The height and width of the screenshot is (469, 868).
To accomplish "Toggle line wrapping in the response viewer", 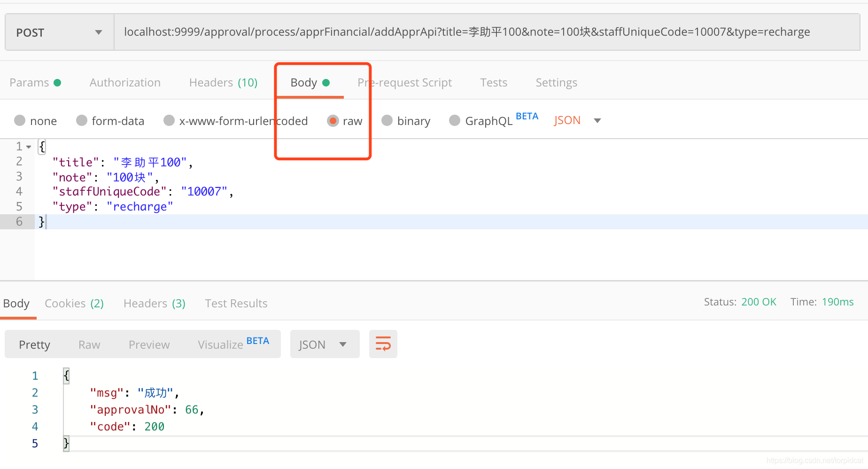I will (383, 344).
